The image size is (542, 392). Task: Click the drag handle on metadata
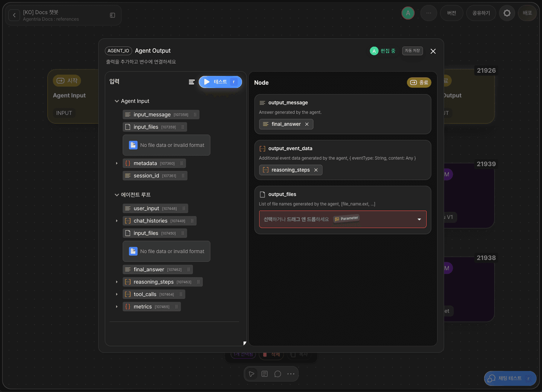tap(182, 163)
